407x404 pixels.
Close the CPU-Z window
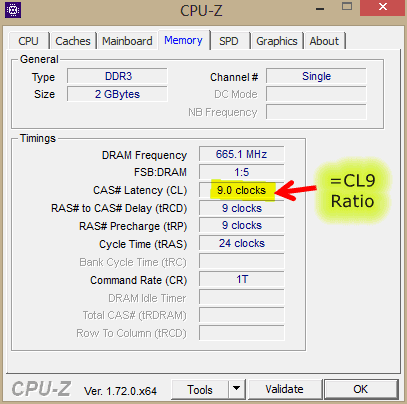point(383,7)
